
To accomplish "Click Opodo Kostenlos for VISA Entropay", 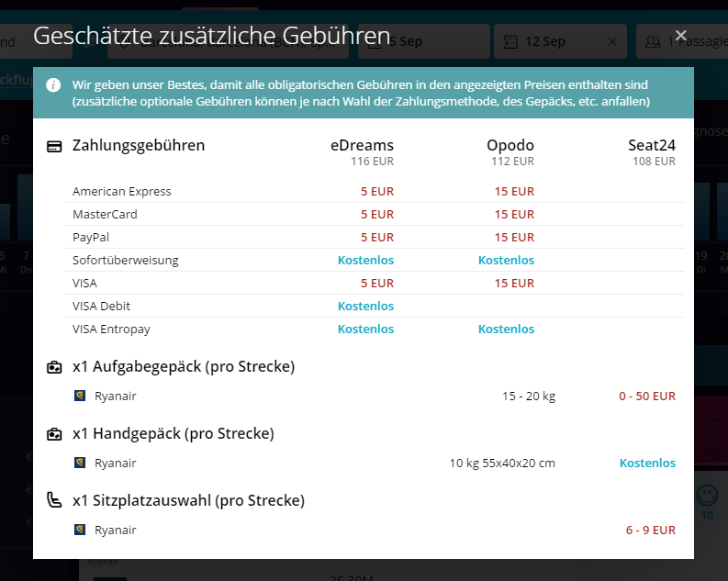I will pos(506,329).
